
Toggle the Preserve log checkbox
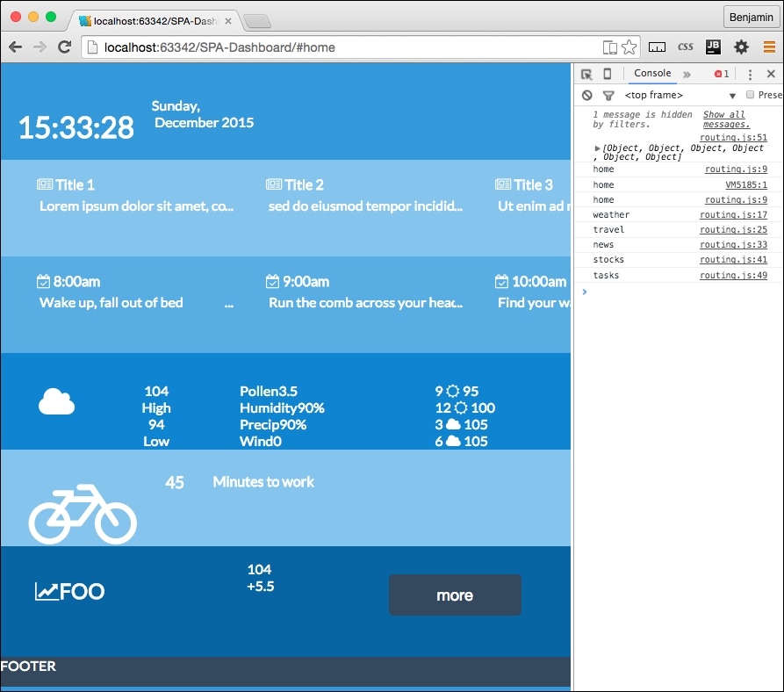click(x=750, y=95)
